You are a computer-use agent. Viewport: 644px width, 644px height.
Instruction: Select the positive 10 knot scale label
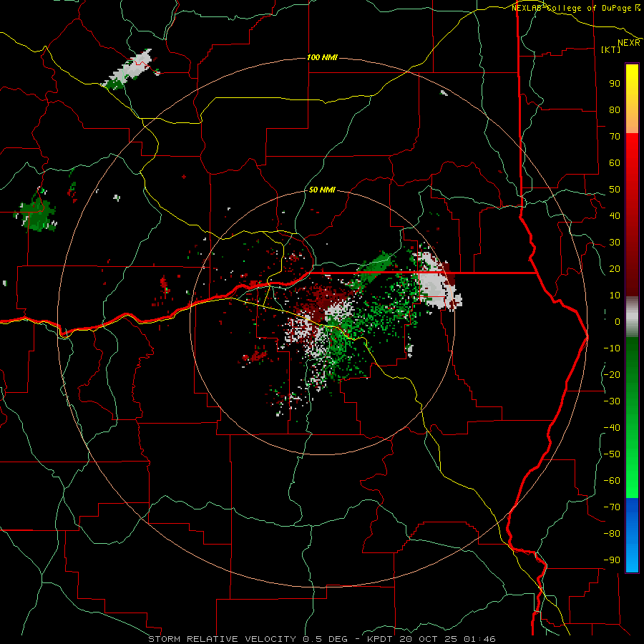click(615, 296)
